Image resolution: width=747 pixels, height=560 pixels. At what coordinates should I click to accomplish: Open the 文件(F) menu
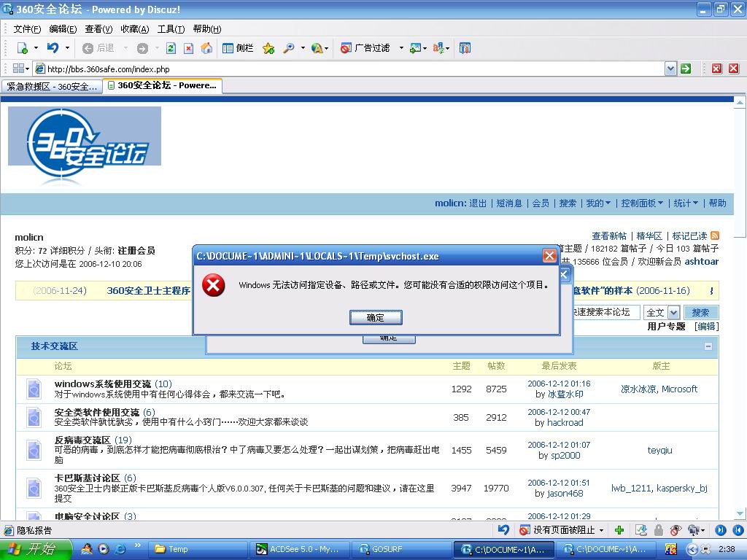27,29
